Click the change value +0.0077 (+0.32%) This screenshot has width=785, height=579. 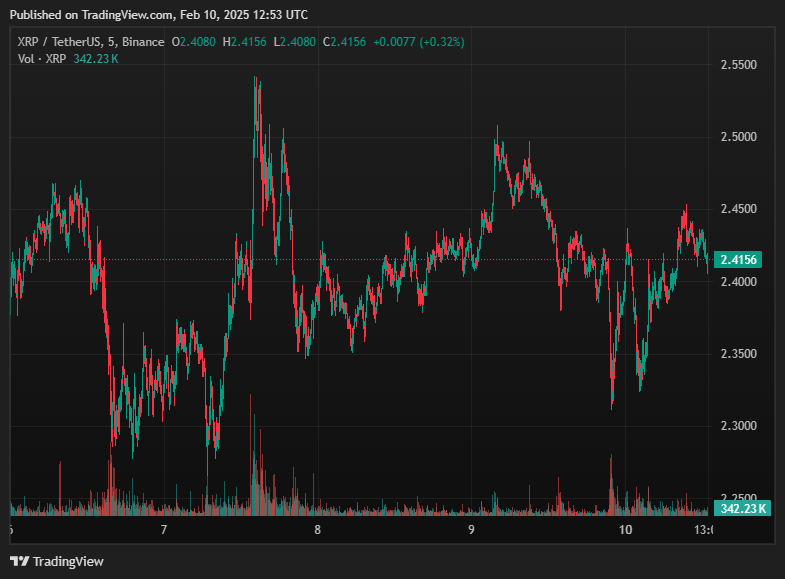coord(419,42)
